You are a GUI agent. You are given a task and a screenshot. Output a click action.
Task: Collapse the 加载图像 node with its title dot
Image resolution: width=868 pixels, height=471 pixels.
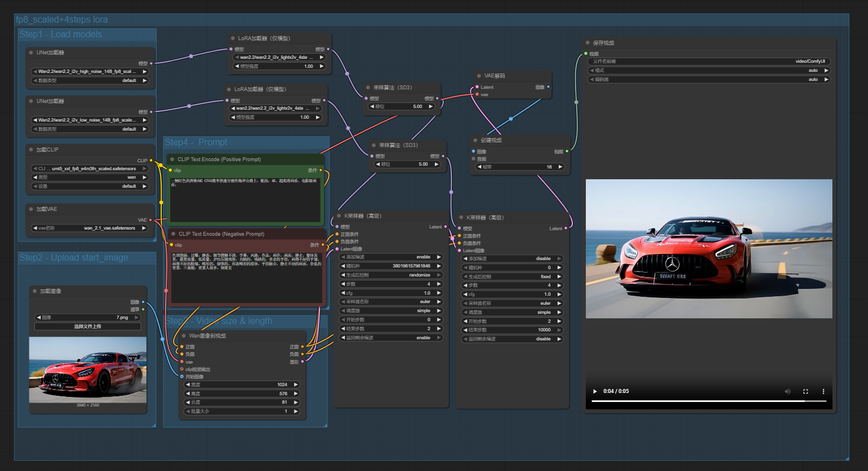pyautogui.click(x=34, y=291)
